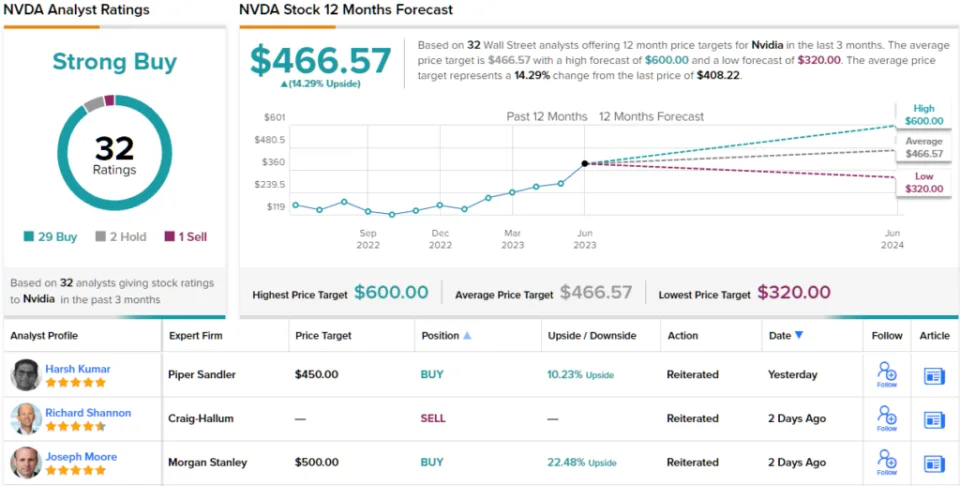Sort table by Date column arrow
Viewport: 960px width, 486px height.
(x=799, y=336)
